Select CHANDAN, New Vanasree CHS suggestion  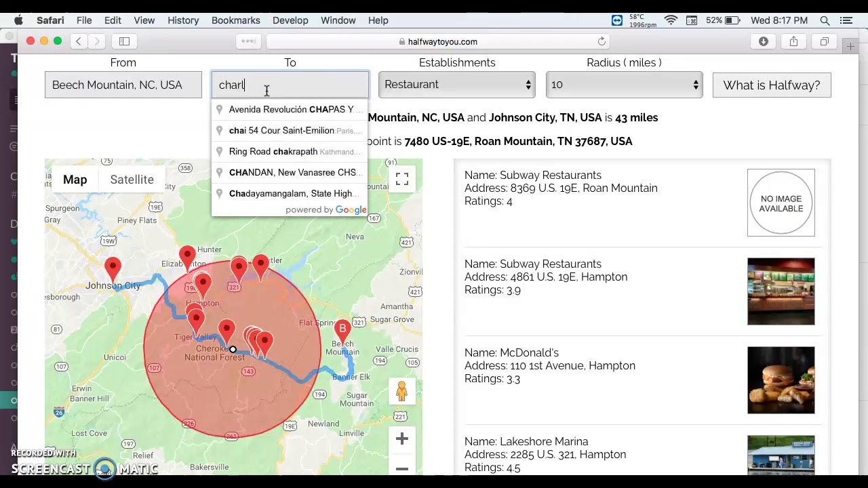point(290,172)
